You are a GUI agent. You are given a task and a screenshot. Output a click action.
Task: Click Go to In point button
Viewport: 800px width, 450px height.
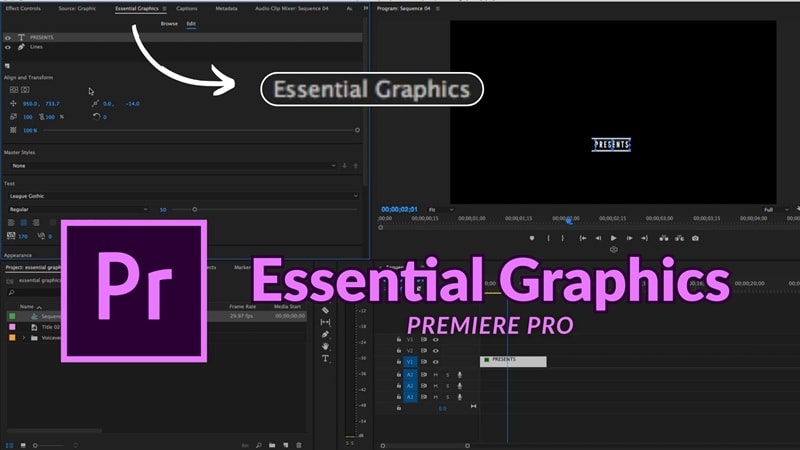click(583, 238)
